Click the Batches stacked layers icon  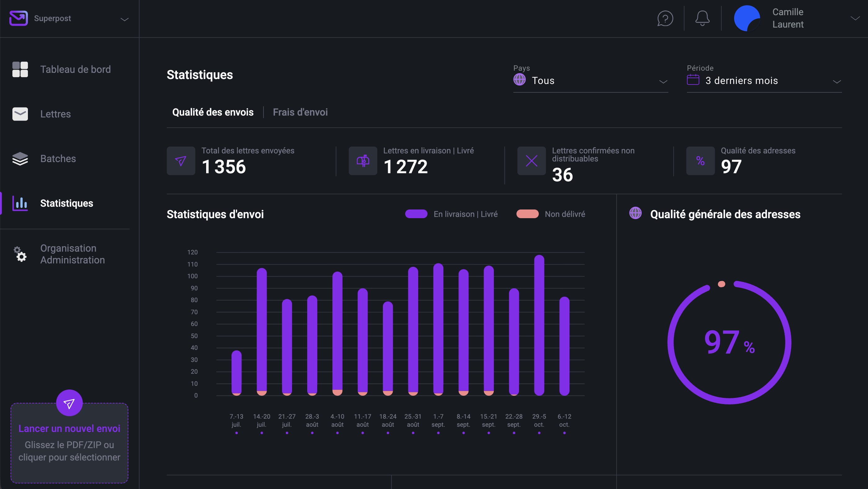[x=20, y=159]
